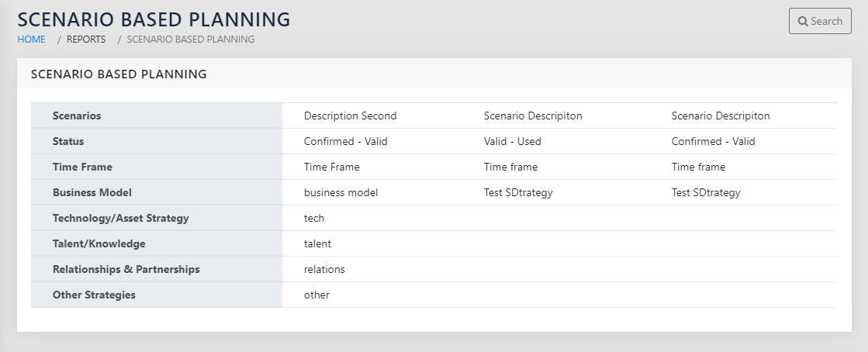Click the Valid - Used status value
The image size is (868, 352).
coord(512,141)
